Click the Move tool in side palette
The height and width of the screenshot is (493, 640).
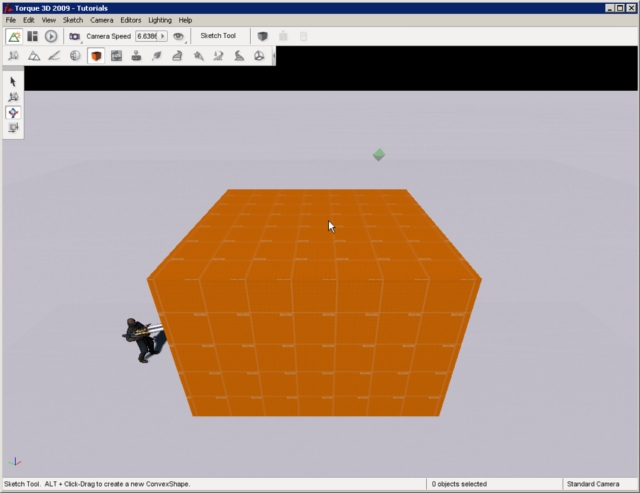tap(13, 97)
